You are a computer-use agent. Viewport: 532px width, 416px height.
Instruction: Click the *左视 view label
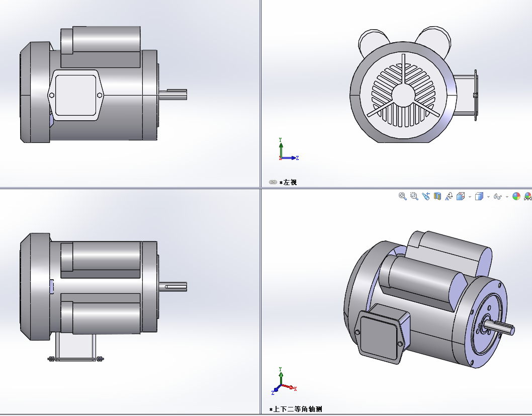tap(289, 182)
